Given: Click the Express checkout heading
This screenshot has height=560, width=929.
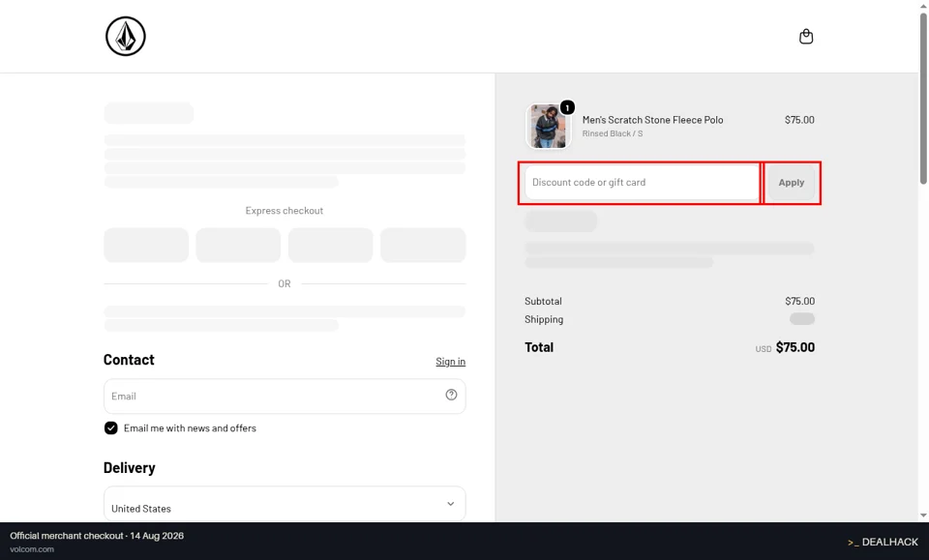Looking at the screenshot, I should point(285,211).
